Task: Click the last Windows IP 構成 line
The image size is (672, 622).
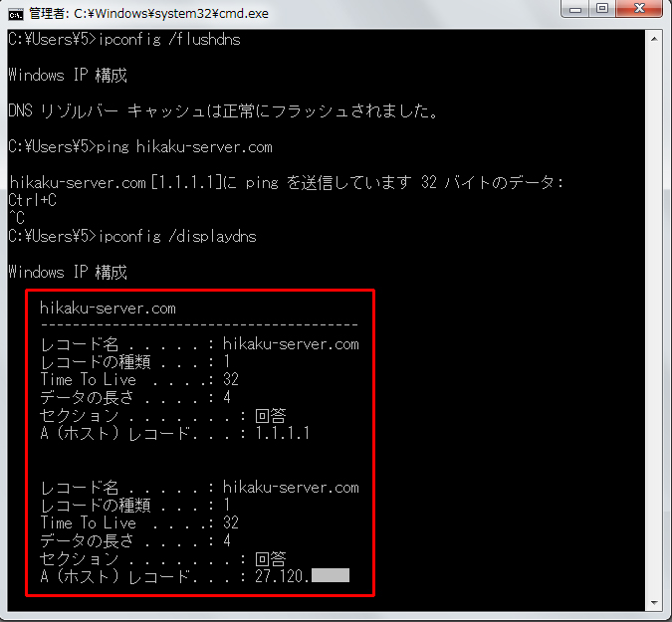Action: [x=68, y=272]
